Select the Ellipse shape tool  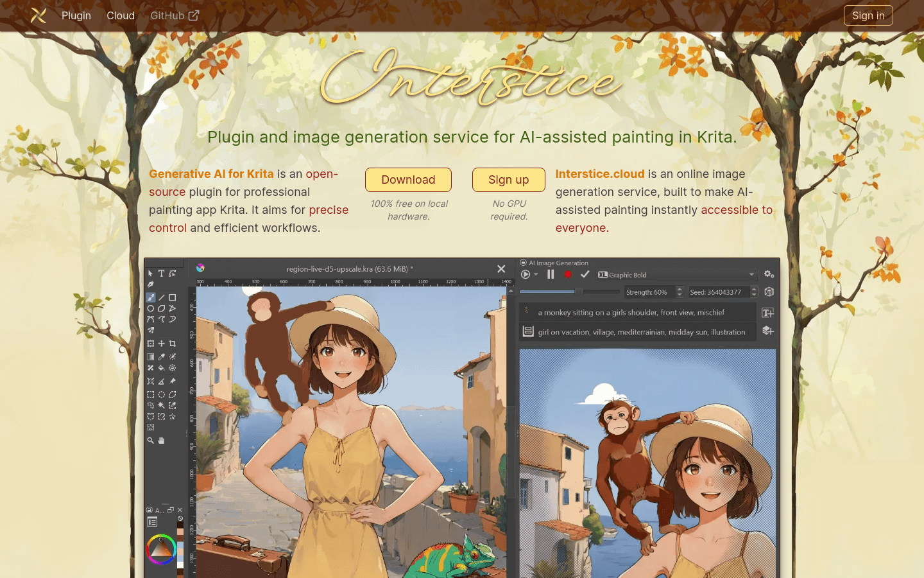point(151,308)
